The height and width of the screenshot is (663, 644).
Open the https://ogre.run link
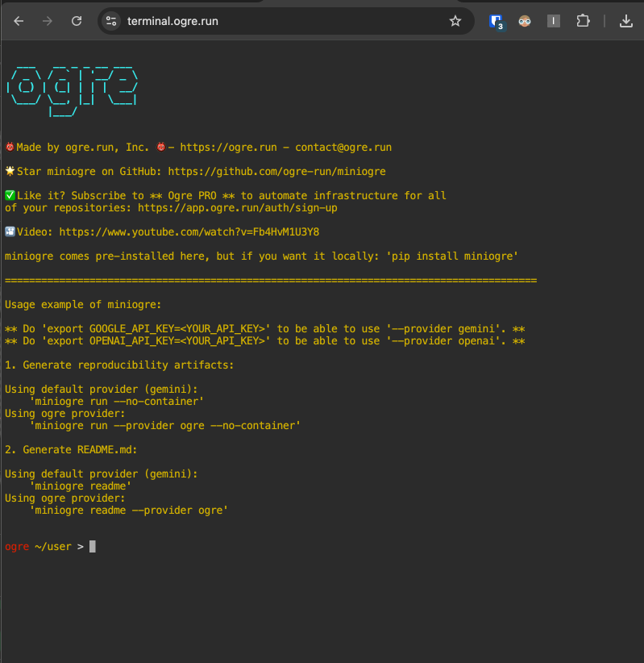(x=229, y=148)
